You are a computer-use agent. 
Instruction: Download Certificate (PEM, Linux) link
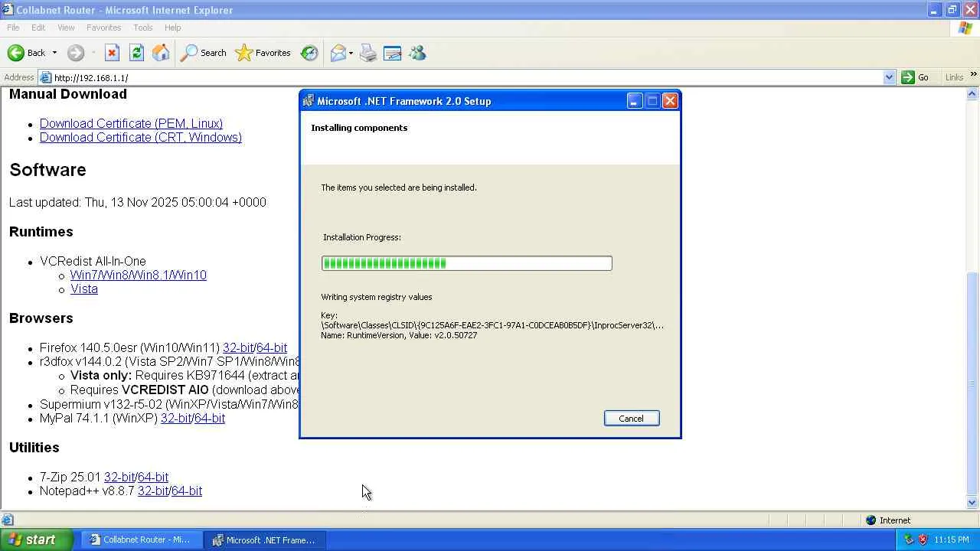click(131, 123)
